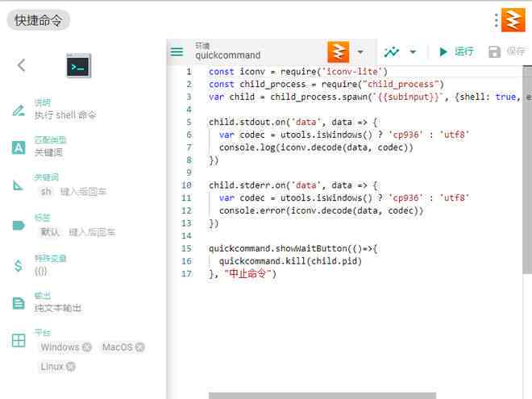Viewport: 532px width, 399px height.
Task: Click the match type A icon
Action: pyautogui.click(x=19, y=148)
